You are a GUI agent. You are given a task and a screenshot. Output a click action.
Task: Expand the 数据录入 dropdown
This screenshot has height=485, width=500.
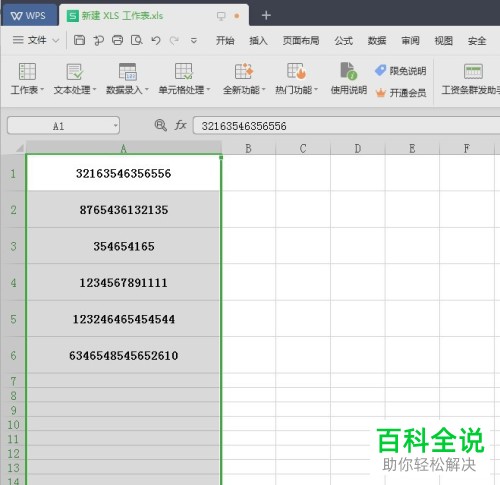pyautogui.click(x=147, y=90)
